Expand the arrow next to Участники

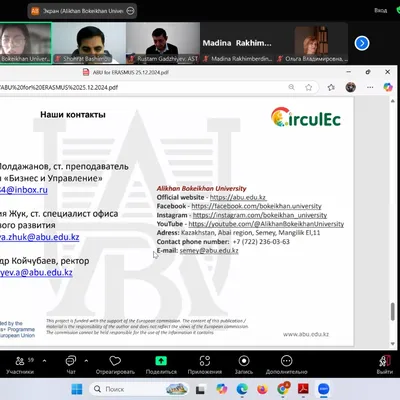coord(44,361)
